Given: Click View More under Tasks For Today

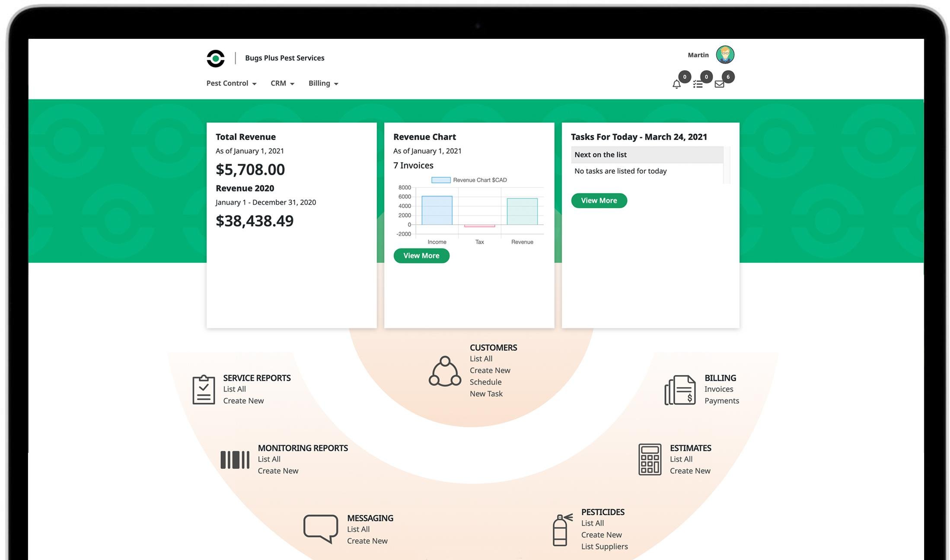Looking at the screenshot, I should (x=599, y=200).
